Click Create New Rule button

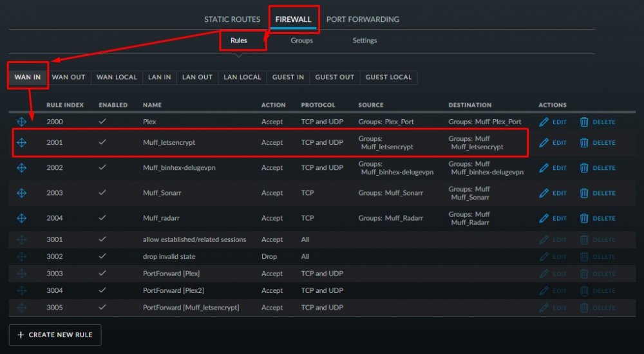(55, 335)
